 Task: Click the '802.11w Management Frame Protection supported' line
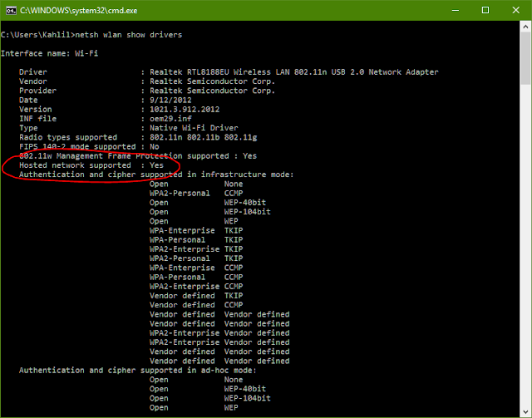click(138, 155)
